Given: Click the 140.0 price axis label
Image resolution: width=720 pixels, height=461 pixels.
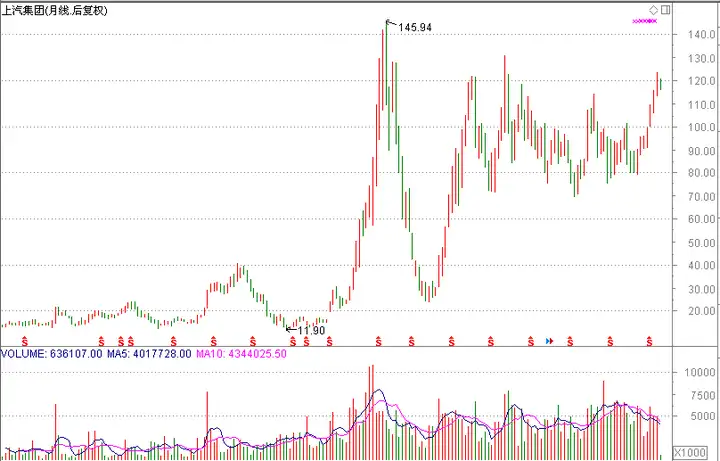Looking at the screenshot, I should click(701, 34).
